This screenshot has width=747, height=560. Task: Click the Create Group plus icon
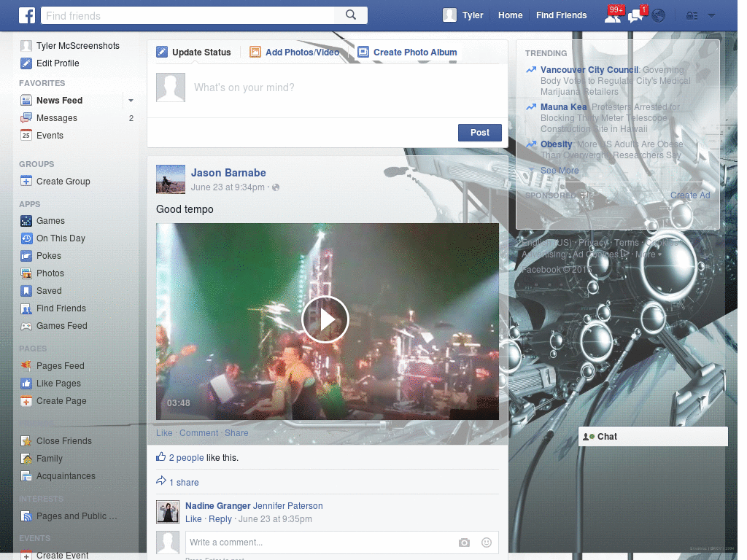click(x=26, y=182)
